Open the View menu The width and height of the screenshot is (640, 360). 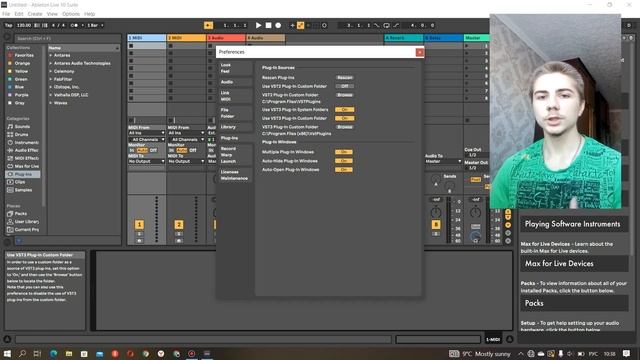[x=52, y=14]
